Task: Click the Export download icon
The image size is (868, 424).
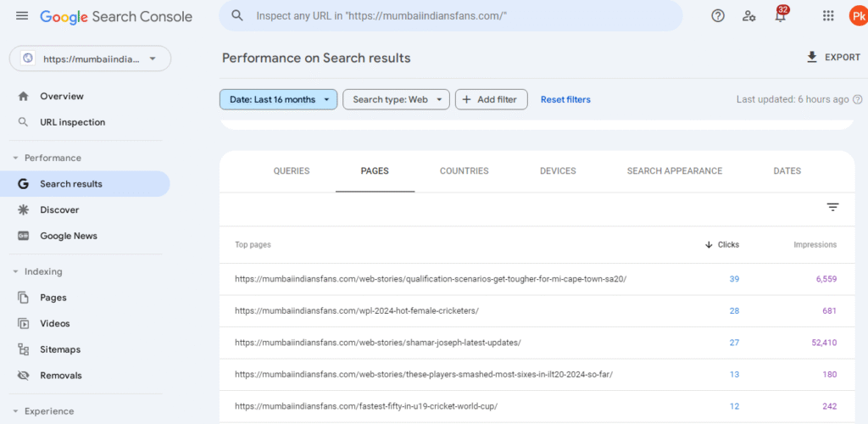Action: pyautogui.click(x=812, y=57)
